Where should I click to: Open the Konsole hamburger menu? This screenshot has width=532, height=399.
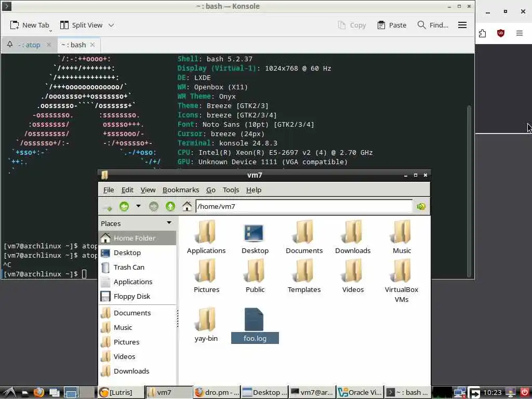tap(462, 25)
